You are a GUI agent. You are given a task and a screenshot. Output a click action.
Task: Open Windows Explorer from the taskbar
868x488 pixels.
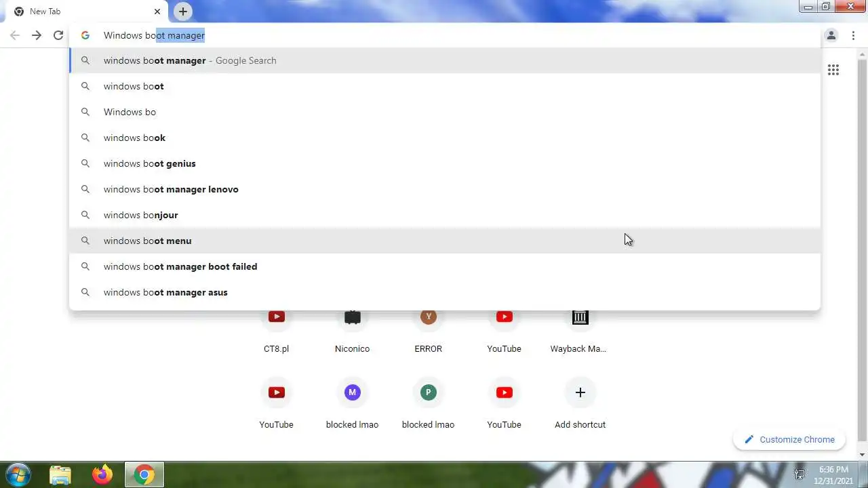pyautogui.click(x=60, y=474)
